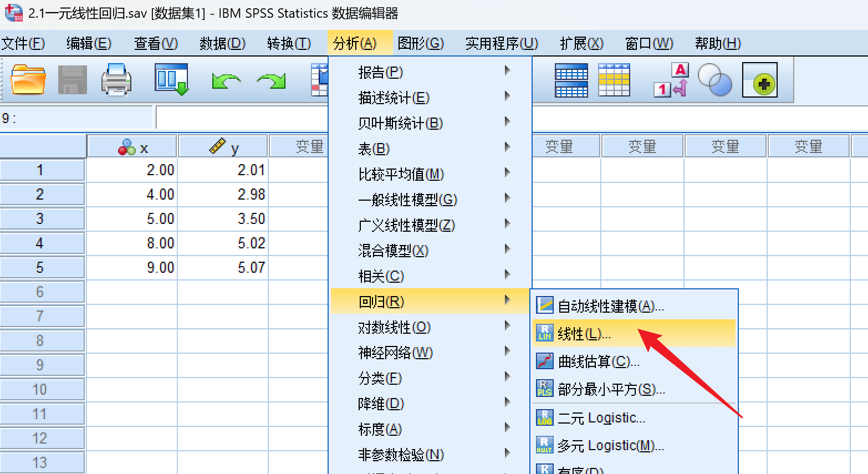Select the cell containing 5.02
Screen dimensions: 868x474
(x=223, y=243)
